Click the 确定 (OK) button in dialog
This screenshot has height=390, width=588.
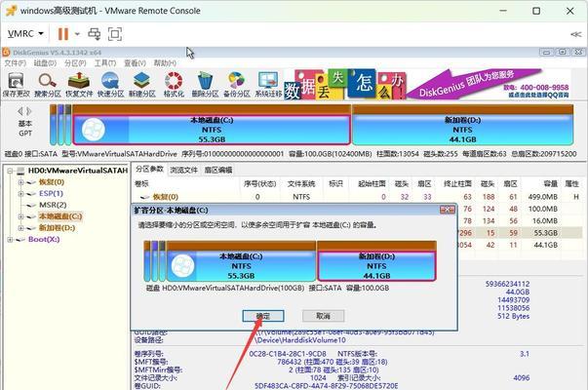click(x=263, y=316)
